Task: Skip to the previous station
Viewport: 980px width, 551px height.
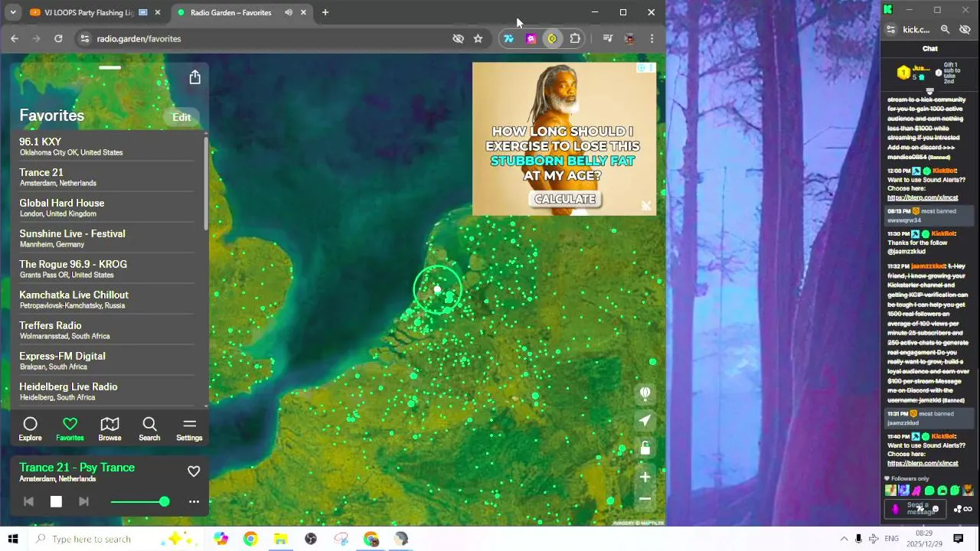Action: click(x=28, y=501)
